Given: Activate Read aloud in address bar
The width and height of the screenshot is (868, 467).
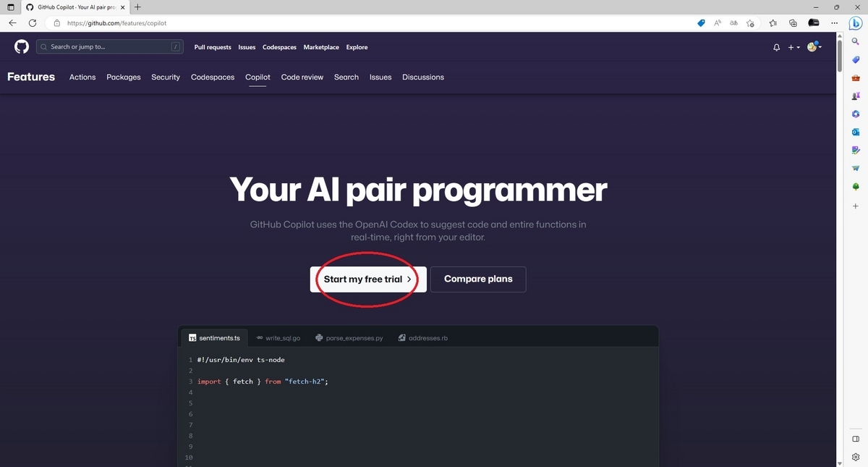Looking at the screenshot, I should coord(718,23).
